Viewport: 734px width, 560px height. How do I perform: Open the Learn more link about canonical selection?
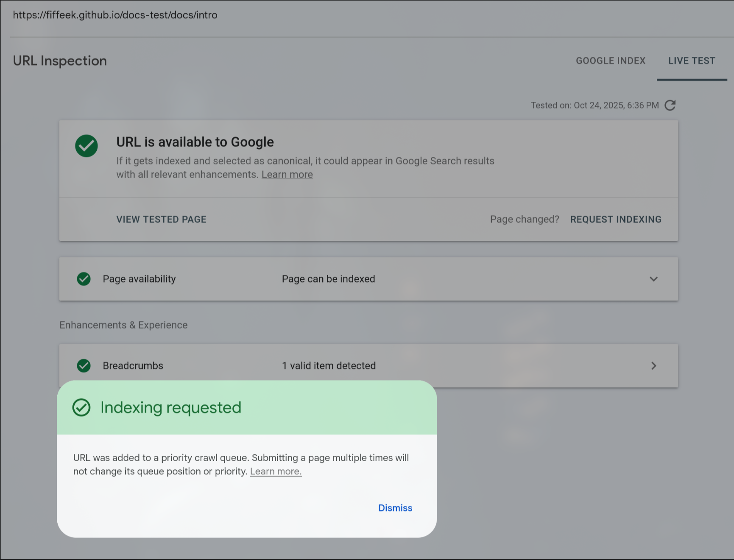[x=287, y=174]
